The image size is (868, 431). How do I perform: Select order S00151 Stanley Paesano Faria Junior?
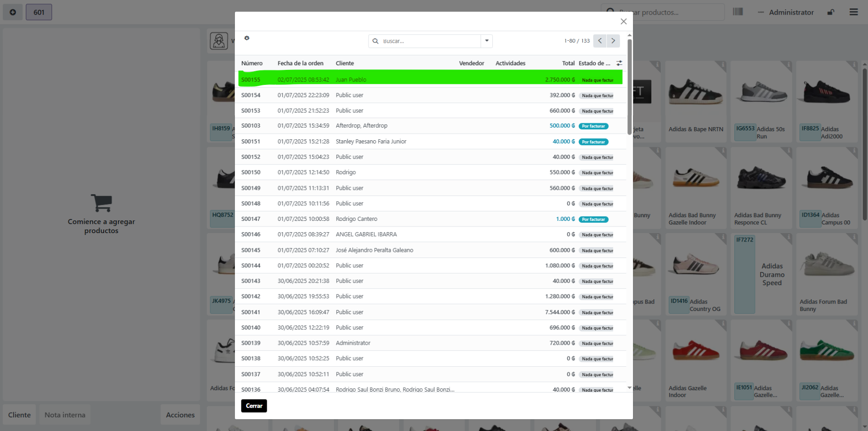pos(430,141)
